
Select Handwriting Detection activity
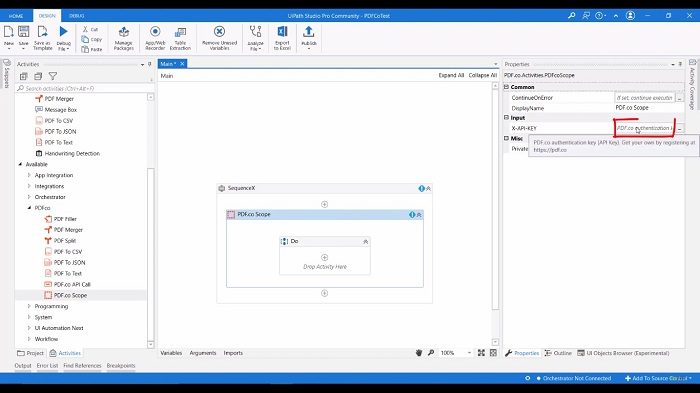tap(72, 154)
